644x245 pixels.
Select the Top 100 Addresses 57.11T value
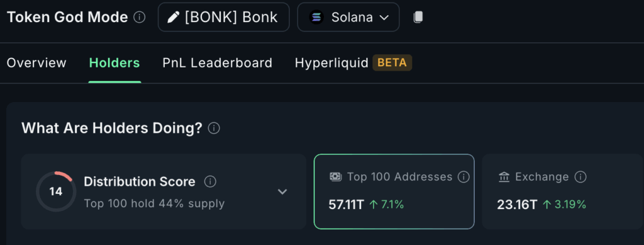[x=347, y=204]
